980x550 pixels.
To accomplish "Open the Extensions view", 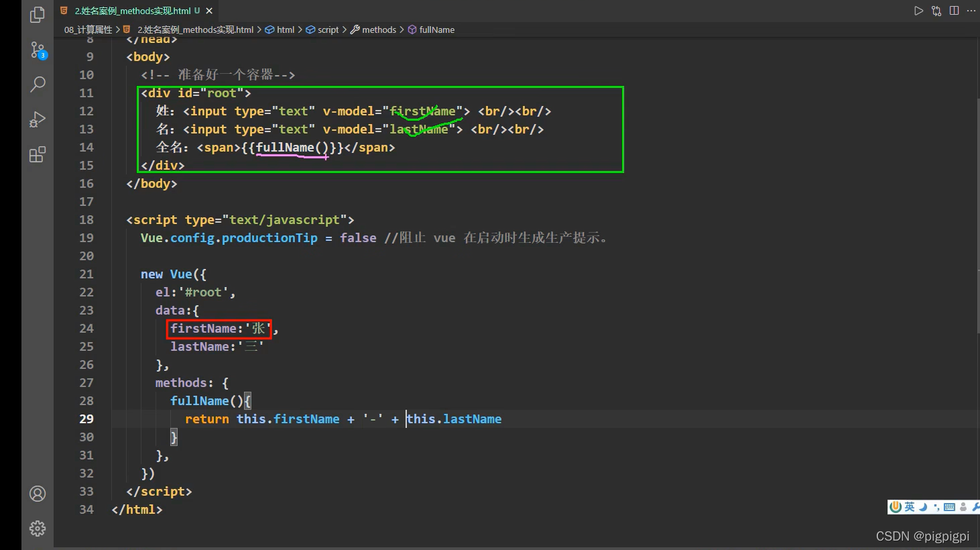I will tap(38, 155).
